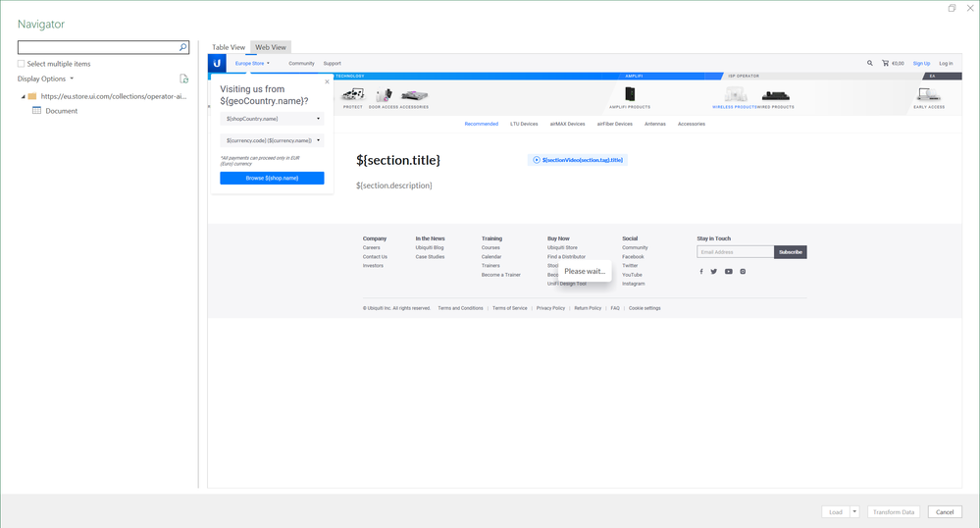Image resolution: width=980 pixels, height=528 pixels.
Task: Close the Visiting us from popup
Action: [x=327, y=81]
